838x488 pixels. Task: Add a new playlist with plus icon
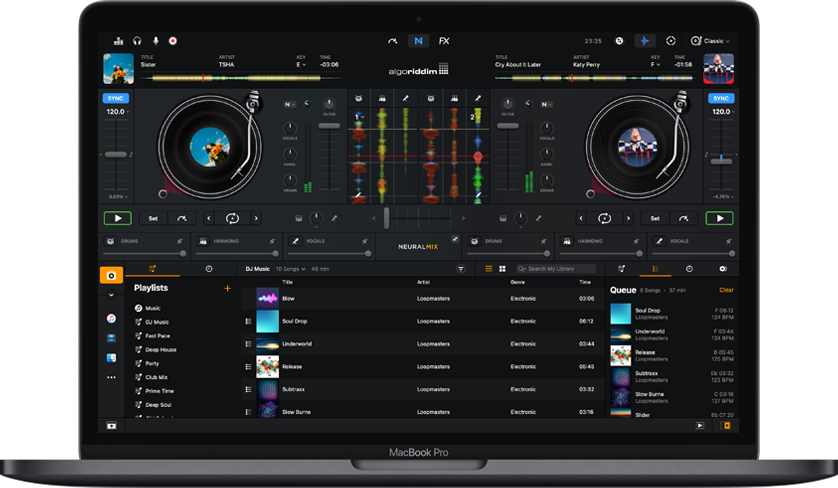[227, 288]
